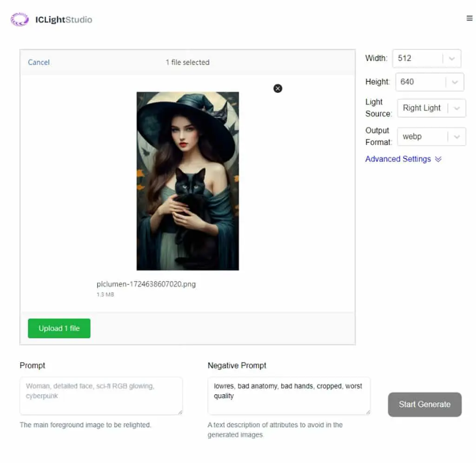Image resolution: width=476 pixels, height=463 pixels.
Task: Open the Right Light source dropdown
Action: pos(431,108)
